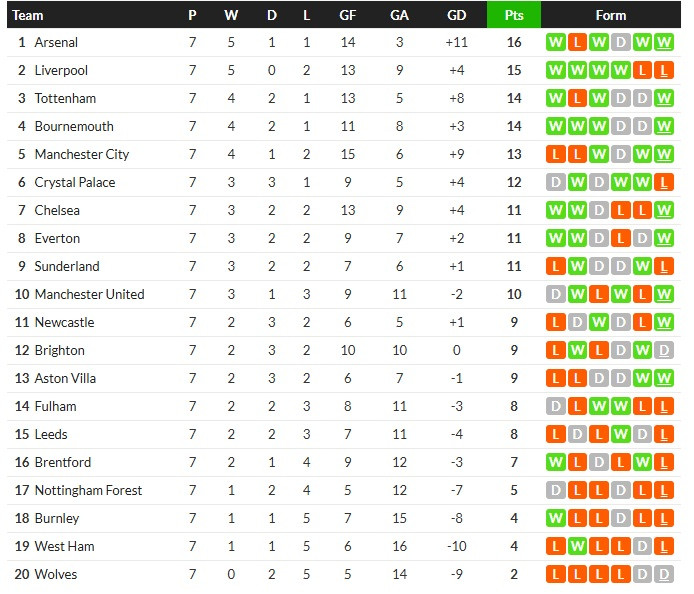Click Arsenal's orange L form badge
This screenshot has height=594, width=694.
[577, 43]
